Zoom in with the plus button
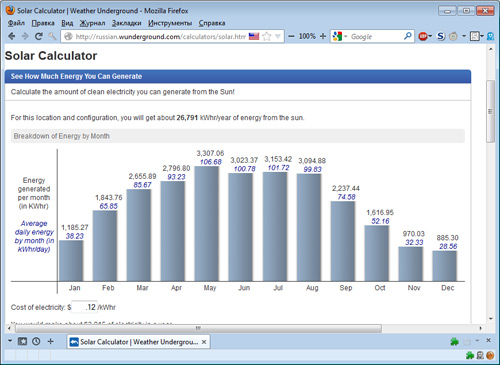The width and height of the screenshot is (500, 365). (323, 36)
